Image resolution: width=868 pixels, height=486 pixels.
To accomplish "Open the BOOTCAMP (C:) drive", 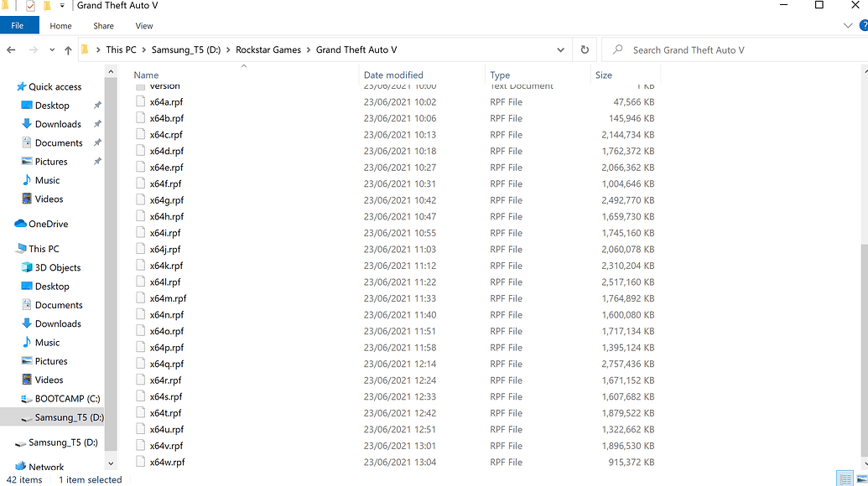I will click(x=67, y=399).
